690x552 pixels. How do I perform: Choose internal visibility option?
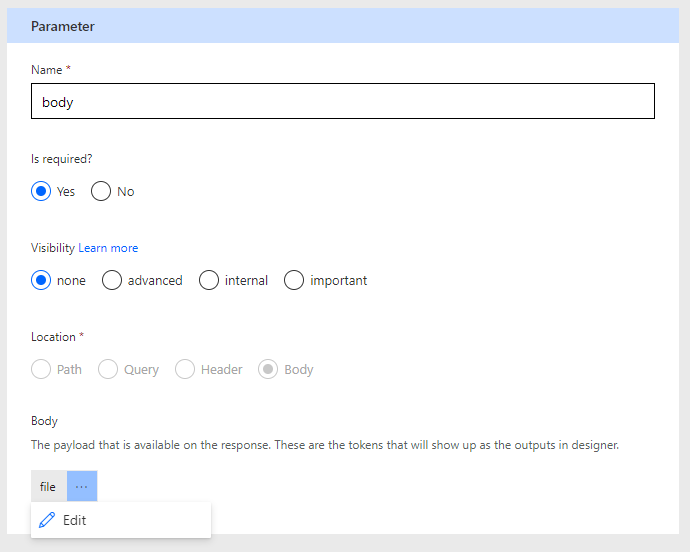tap(209, 280)
